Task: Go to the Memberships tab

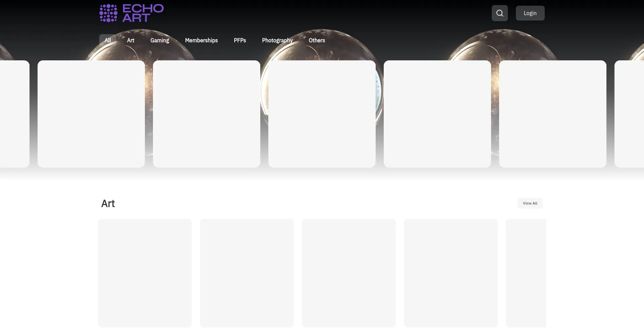Action: click(201, 40)
